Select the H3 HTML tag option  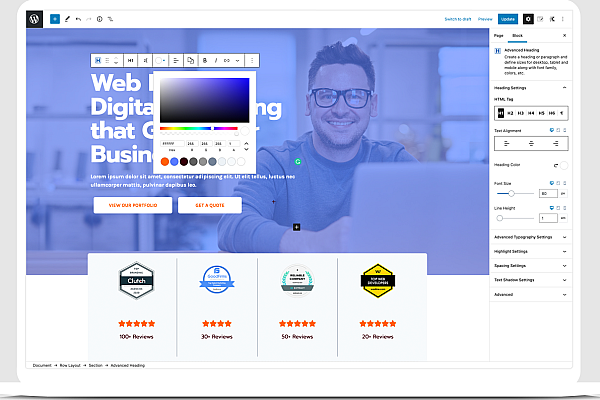point(521,114)
